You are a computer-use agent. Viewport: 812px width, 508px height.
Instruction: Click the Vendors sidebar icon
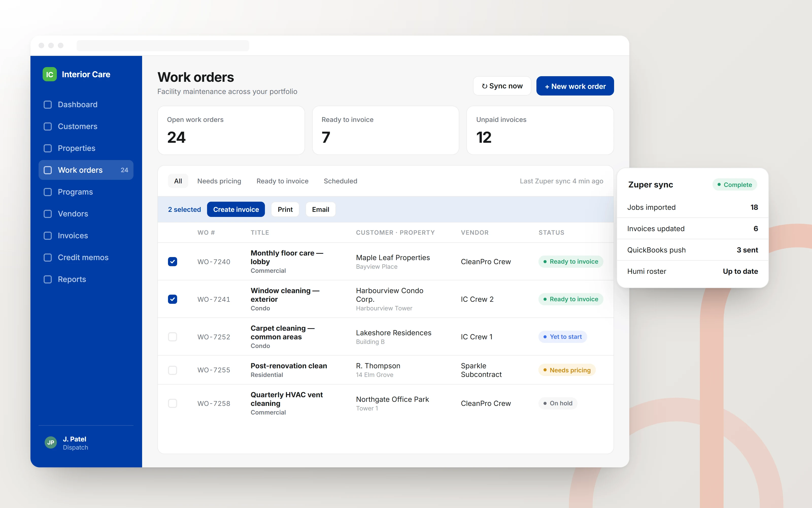(48, 214)
